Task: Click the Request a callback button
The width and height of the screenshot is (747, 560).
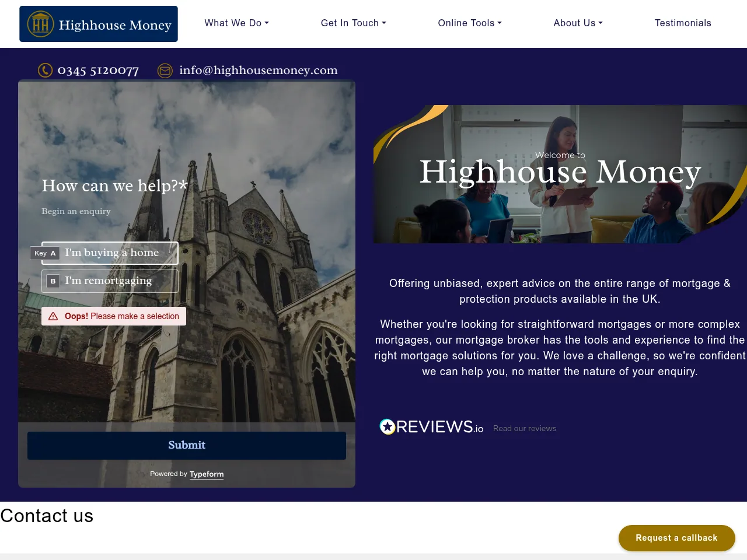Action: [677, 538]
